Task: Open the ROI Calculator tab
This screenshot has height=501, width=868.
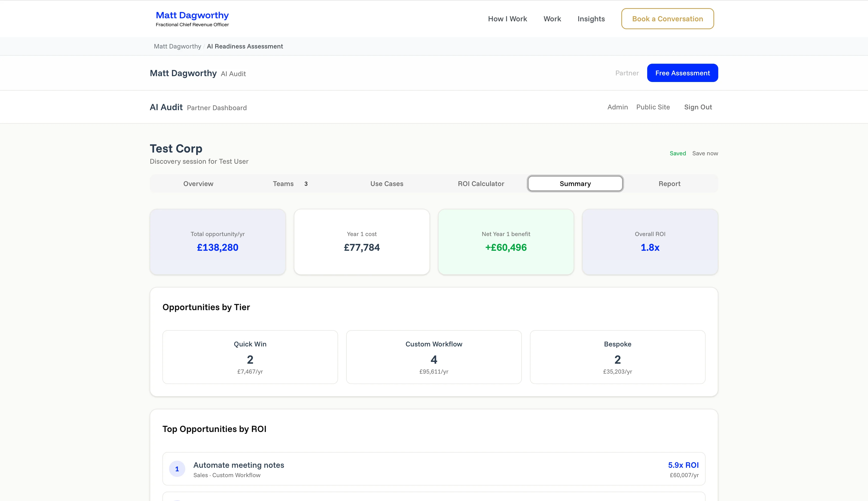Action: (x=481, y=184)
